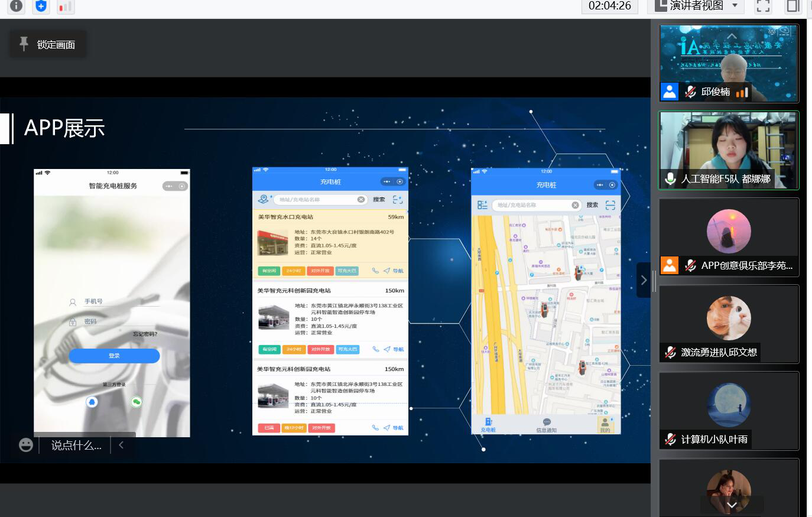Collapse the chat bar with the left chevron
This screenshot has width=812, height=517.
coord(121,445)
